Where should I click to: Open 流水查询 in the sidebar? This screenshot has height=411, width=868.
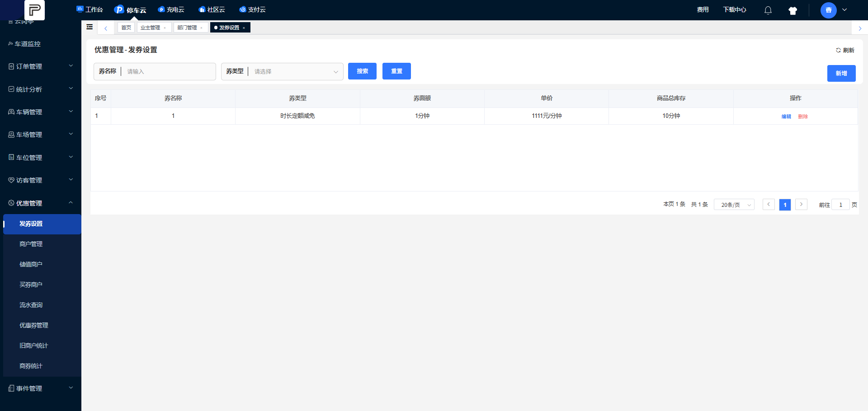point(42,305)
